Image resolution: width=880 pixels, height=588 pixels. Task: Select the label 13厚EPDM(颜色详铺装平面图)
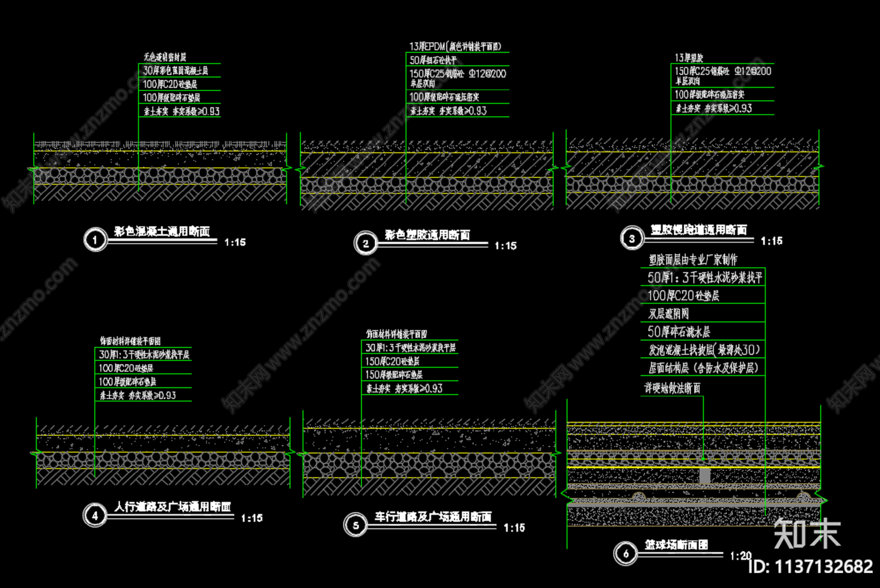[455, 47]
